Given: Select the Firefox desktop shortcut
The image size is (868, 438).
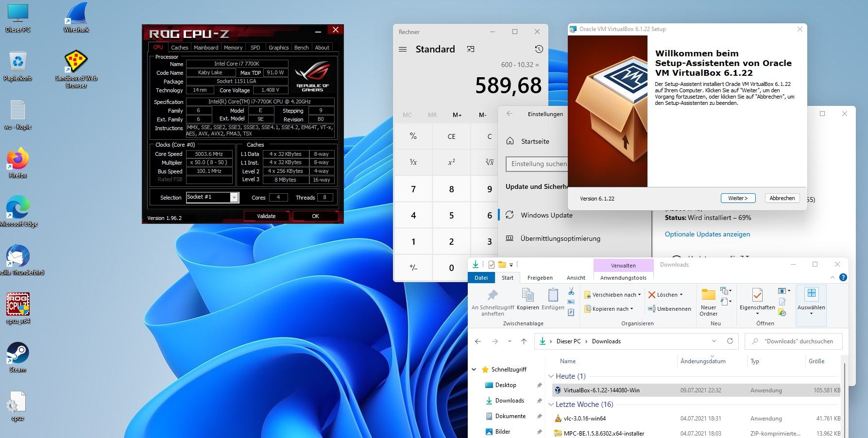Looking at the screenshot, I should point(18,163).
